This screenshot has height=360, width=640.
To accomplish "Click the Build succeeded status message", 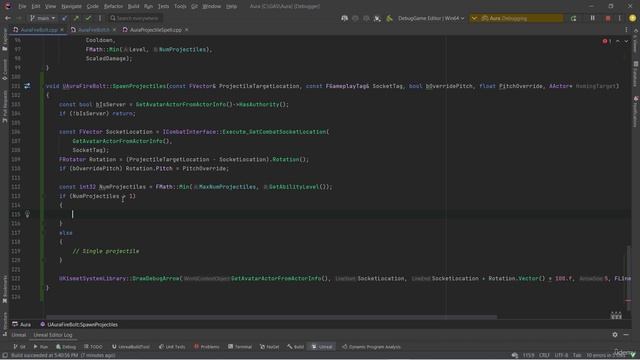I will coord(63,355).
